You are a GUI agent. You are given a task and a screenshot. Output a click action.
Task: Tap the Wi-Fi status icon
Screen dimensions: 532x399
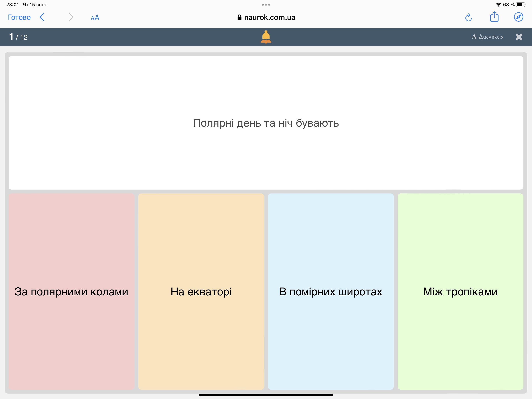(x=499, y=4)
